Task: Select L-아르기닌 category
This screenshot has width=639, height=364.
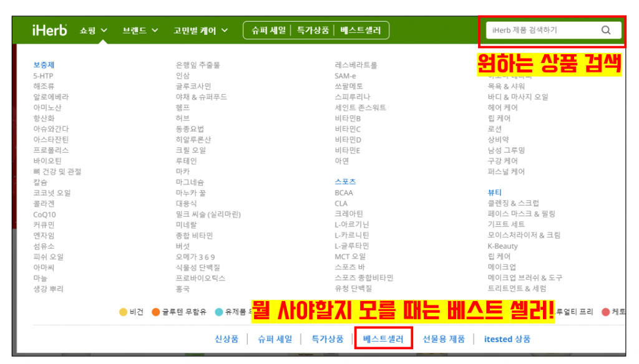Action: (352, 224)
